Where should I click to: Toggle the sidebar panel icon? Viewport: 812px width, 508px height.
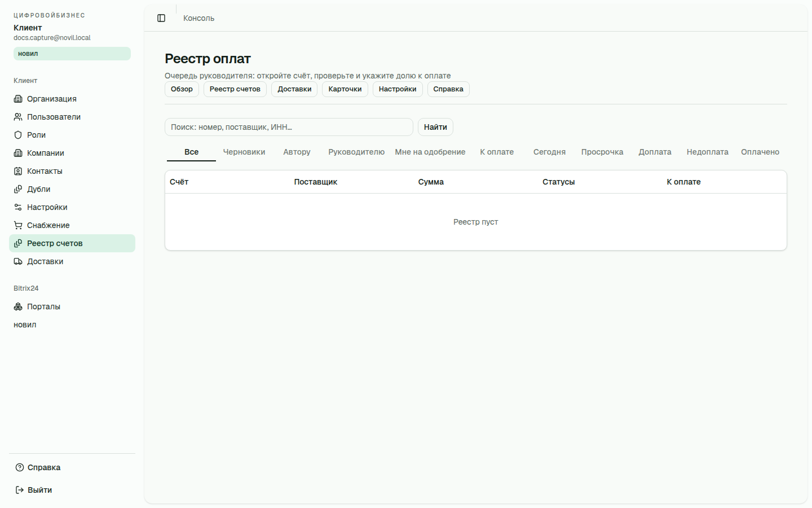coord(161,18)
